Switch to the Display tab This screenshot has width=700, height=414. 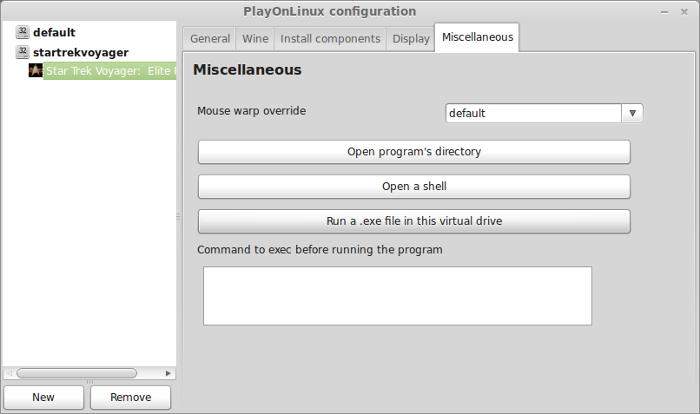411,39
